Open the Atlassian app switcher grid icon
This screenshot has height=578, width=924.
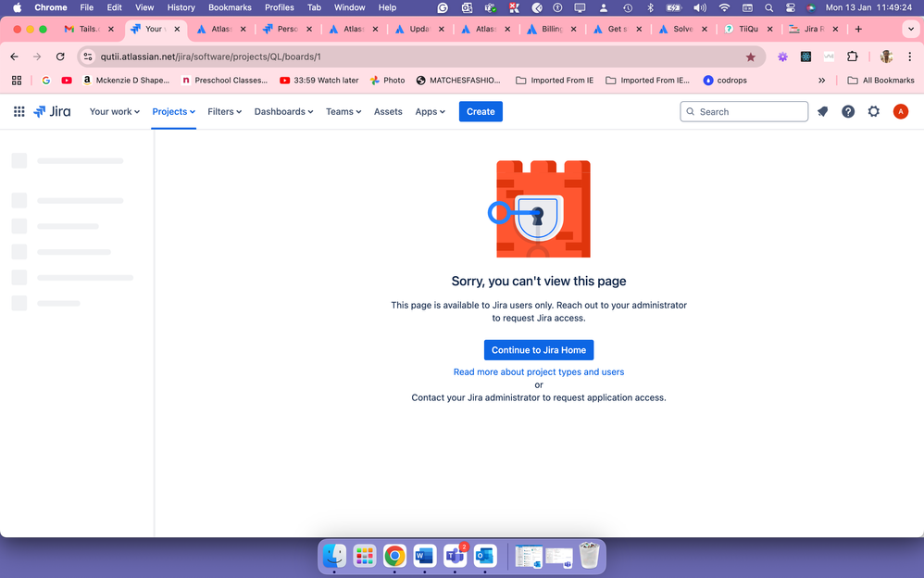[19, 111]
